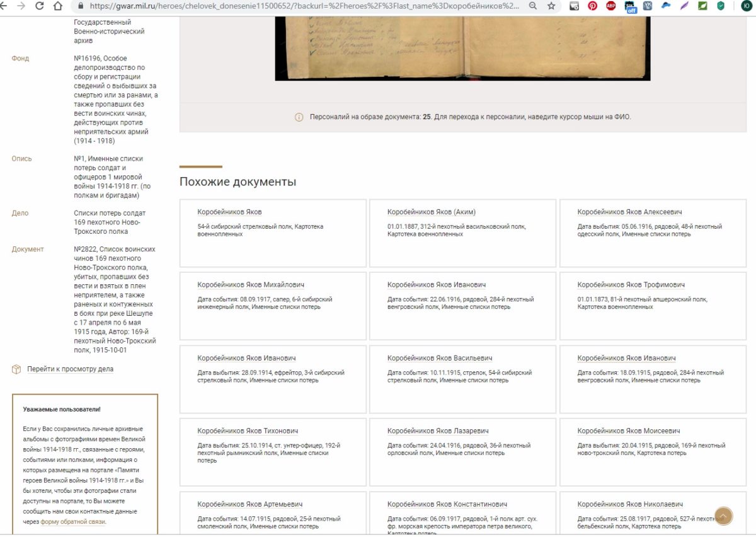The image size is (756, 537).
Task: Follow the 'форму обратной связи' link
Action: tap(73, 522)
